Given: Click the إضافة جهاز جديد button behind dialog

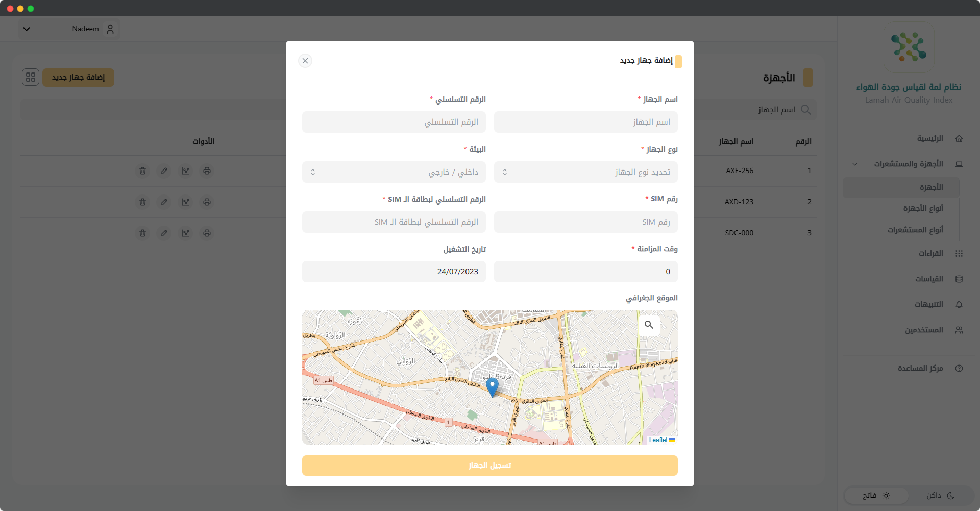Looking at the screenshot, I should 78,78.
